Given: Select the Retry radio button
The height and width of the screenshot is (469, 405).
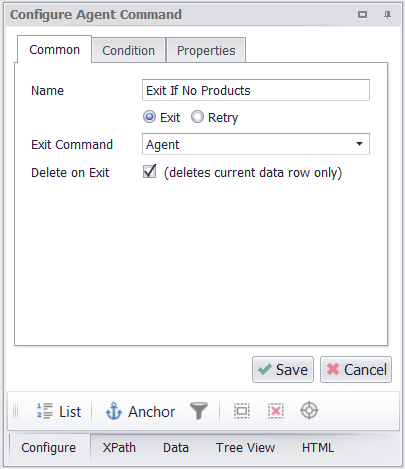Looking at the screenshot, I should click(197, 117).
